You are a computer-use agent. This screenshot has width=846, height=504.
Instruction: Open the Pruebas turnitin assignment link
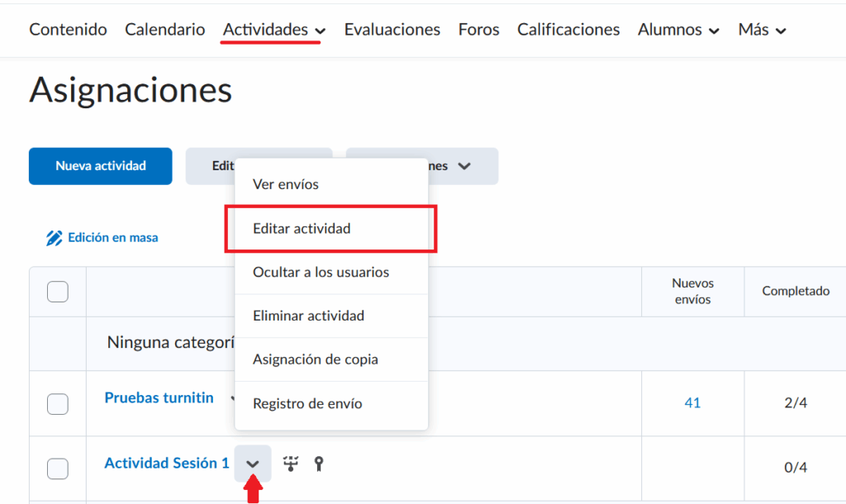pos(159,397)
